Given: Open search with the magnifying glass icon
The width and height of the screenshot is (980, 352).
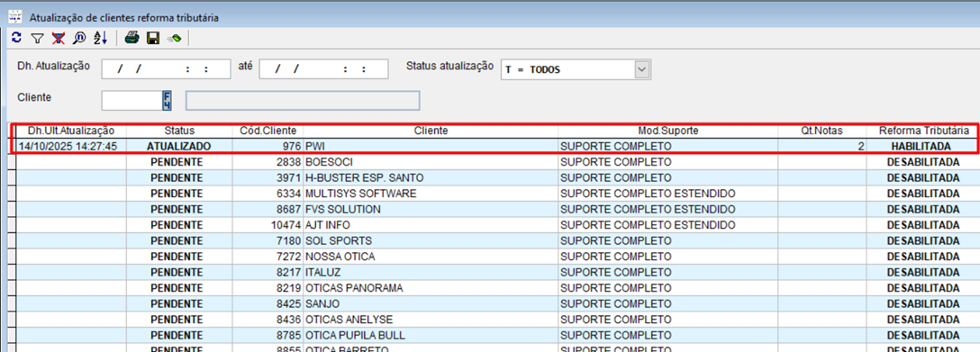Looking at the screenshot, I should click(78, 39).
